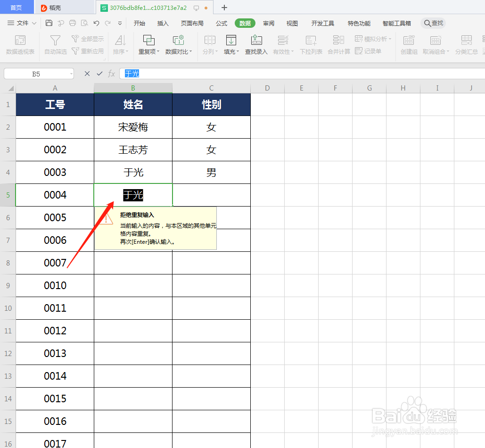Click the 重新应用 reapply filter button
485x448 pixels.
tap(88, 51)
